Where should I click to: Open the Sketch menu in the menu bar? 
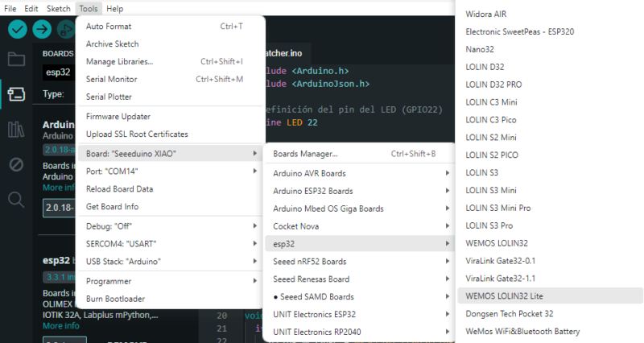58,8
